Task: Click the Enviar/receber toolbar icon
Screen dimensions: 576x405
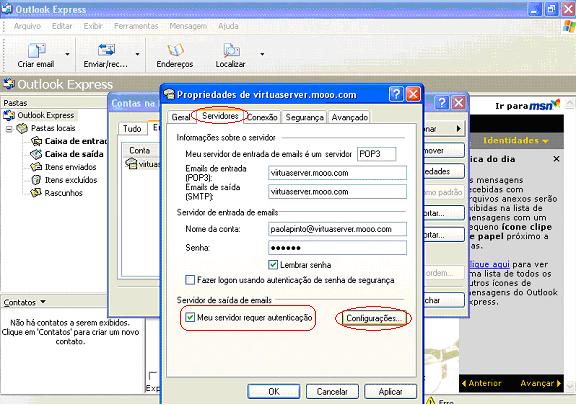Action: (x=107, y=50)
